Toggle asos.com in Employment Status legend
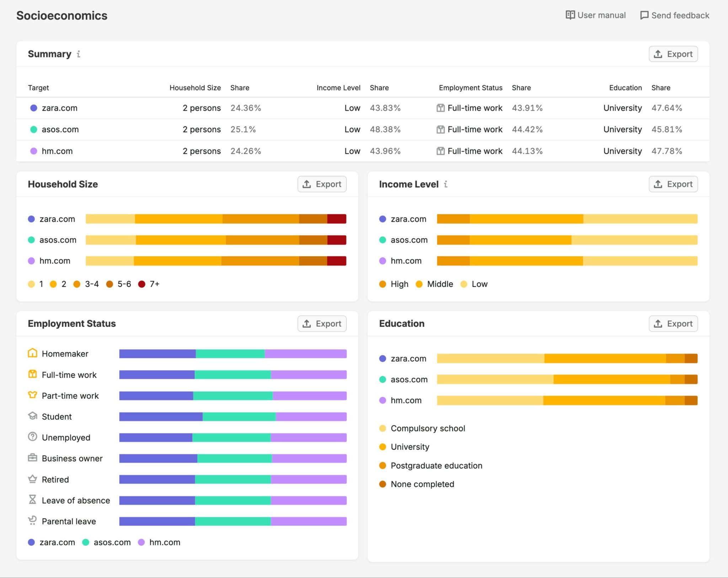The width and height of the screenshot is (728, 578). point(106,542)
